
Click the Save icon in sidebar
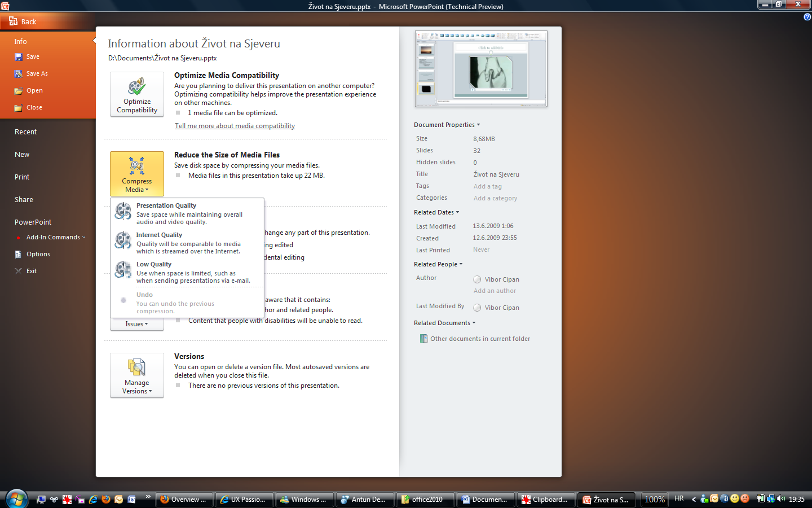point(18,56)
